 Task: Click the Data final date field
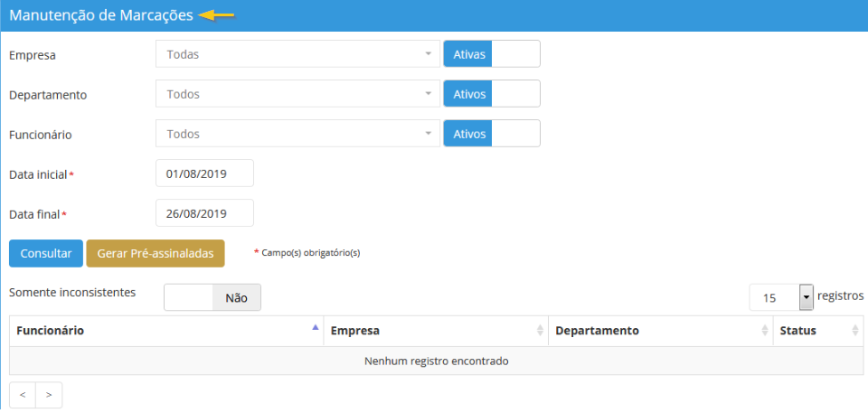[x=204, y=213]
